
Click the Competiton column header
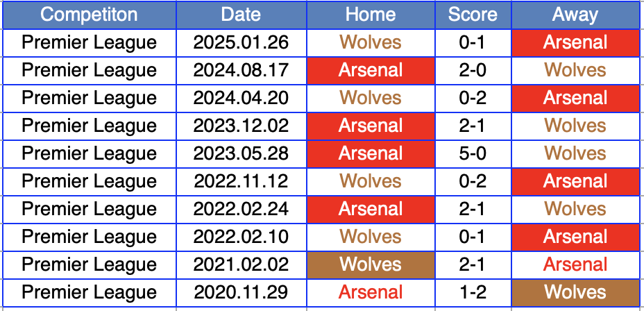click(x=89, y=15)
